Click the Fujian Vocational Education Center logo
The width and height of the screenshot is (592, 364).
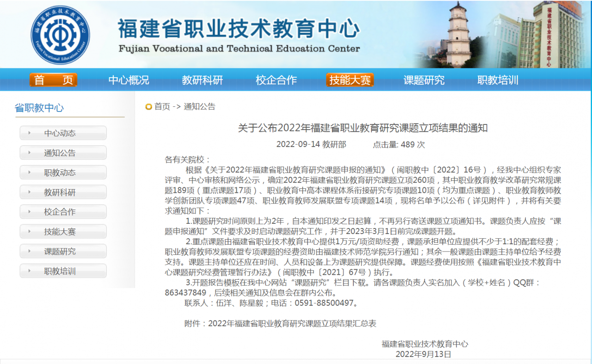coord(61,35)
